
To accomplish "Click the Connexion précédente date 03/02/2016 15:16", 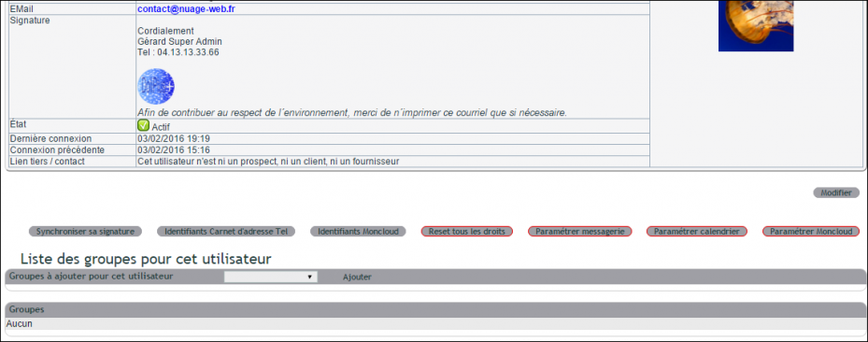I will (173, 150).
